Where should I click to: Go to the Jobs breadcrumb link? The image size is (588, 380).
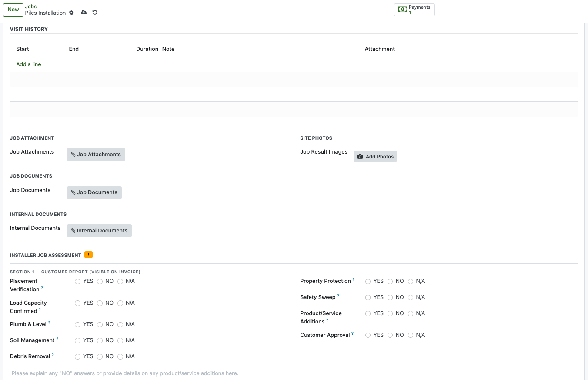[31, 7]
